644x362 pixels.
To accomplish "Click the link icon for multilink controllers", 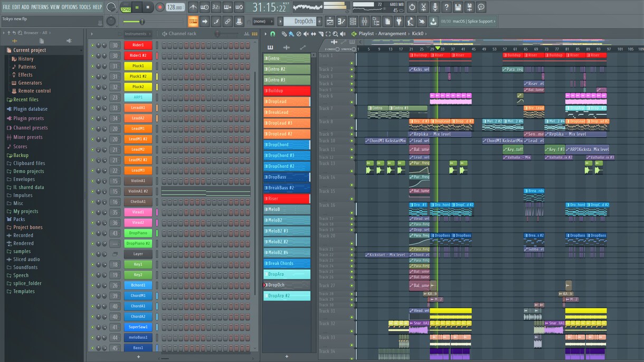I will coord(228,22).
